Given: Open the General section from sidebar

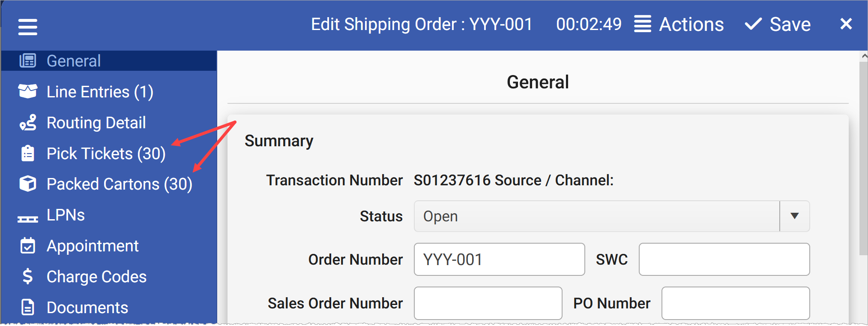Looking at the screenshot, I should (x=74, y=60).
